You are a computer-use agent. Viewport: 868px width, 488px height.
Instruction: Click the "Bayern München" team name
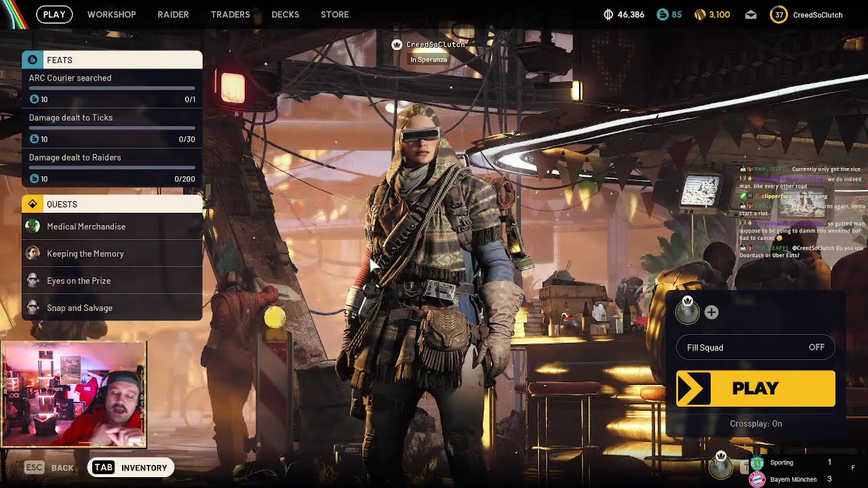pos(793,480)
